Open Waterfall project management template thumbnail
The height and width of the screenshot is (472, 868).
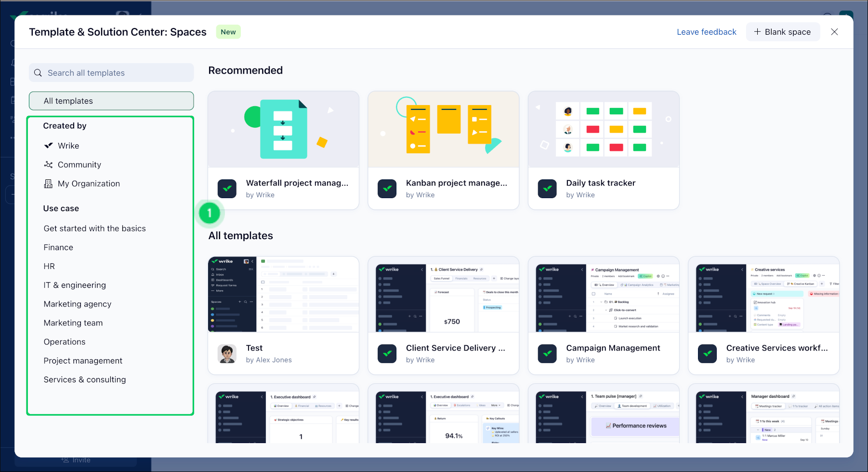point(283,130)
